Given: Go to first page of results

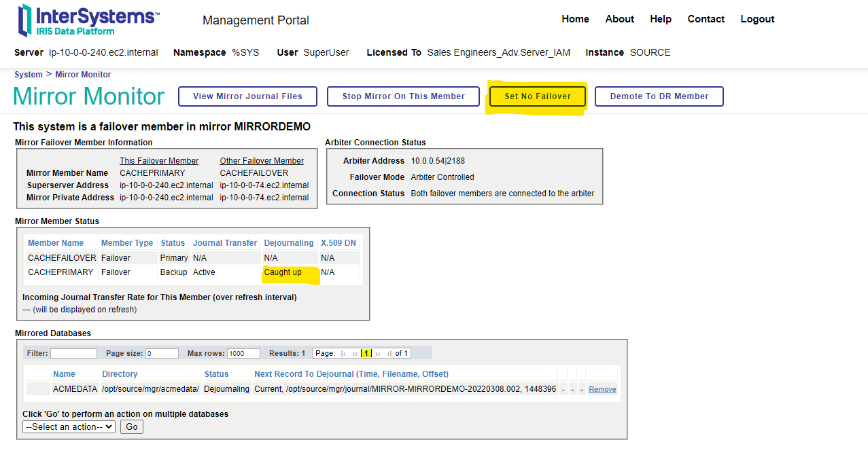Looking at the screenshot, I should [345, 354].
